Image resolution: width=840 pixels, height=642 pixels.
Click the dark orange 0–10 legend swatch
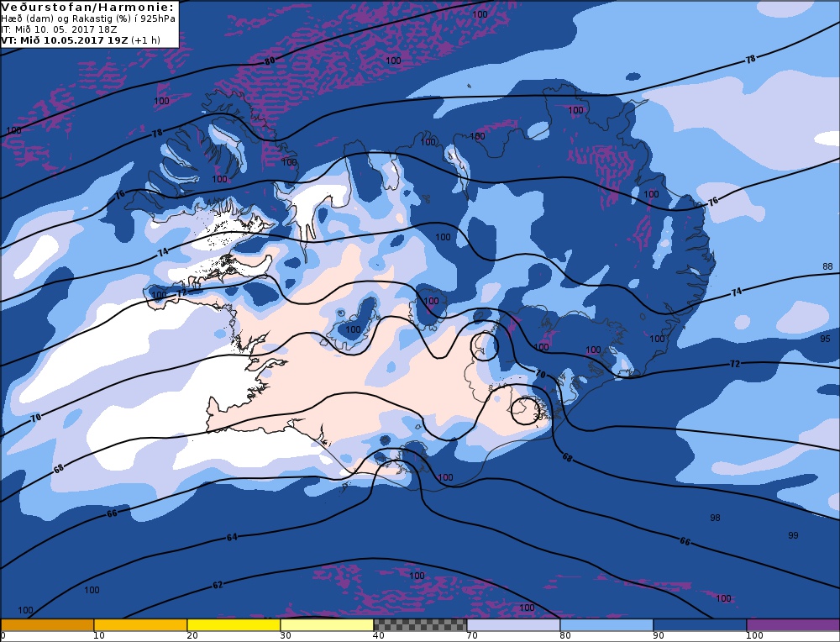[47, 625]
